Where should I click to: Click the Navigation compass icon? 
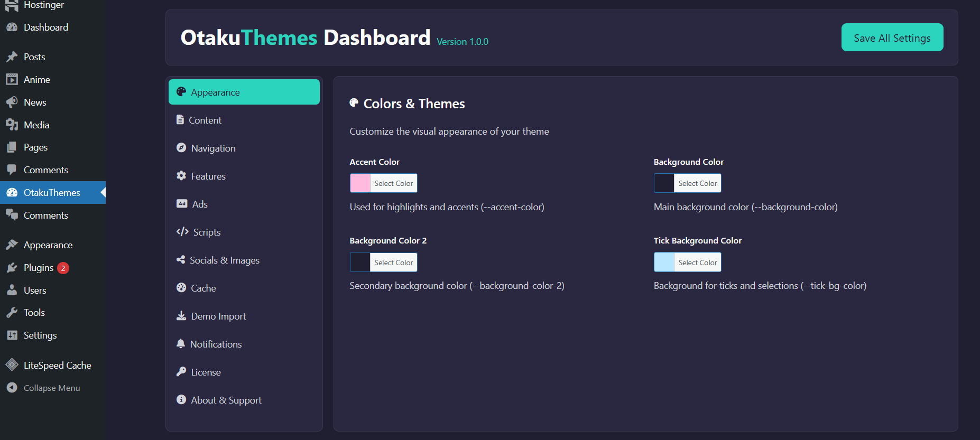(181, 148)
